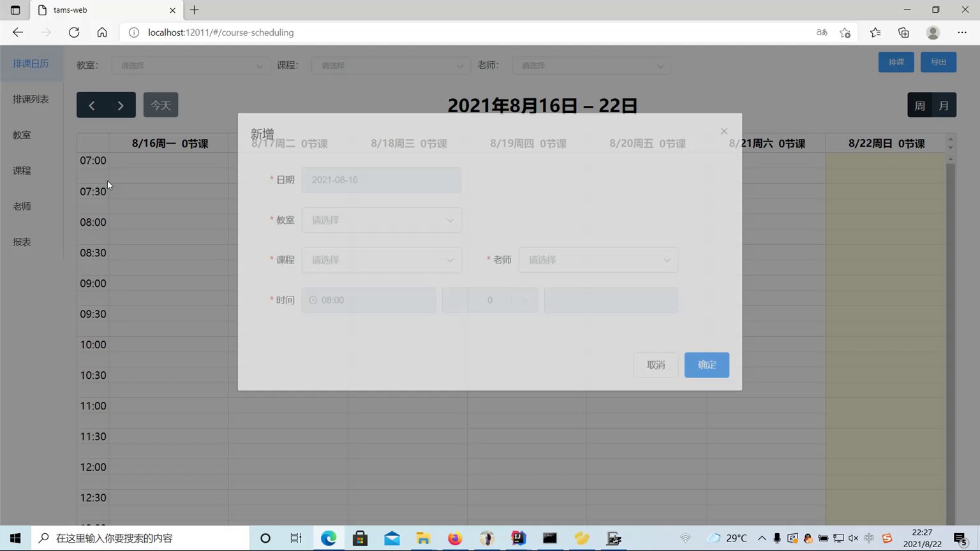Open Cortana circle icon

tap(265, 538)
